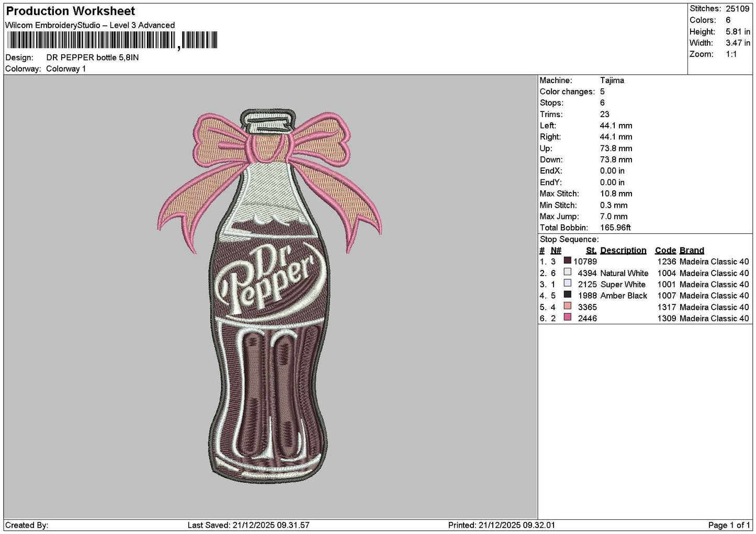Screen dimensions: 756x534
Task: Select thread code 1001
Action: [667, 285]
